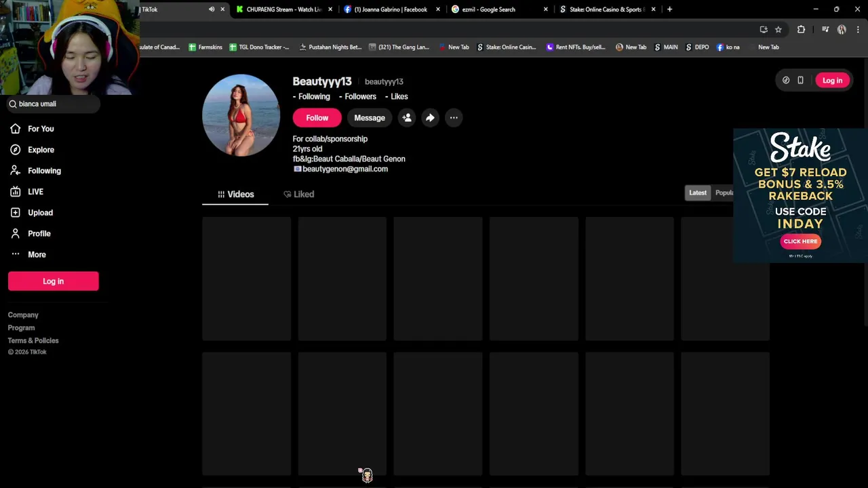The height and width of the screenshot is (488, 868).
Task: Click the add friend icon
Action: click(x=407, y=118)
